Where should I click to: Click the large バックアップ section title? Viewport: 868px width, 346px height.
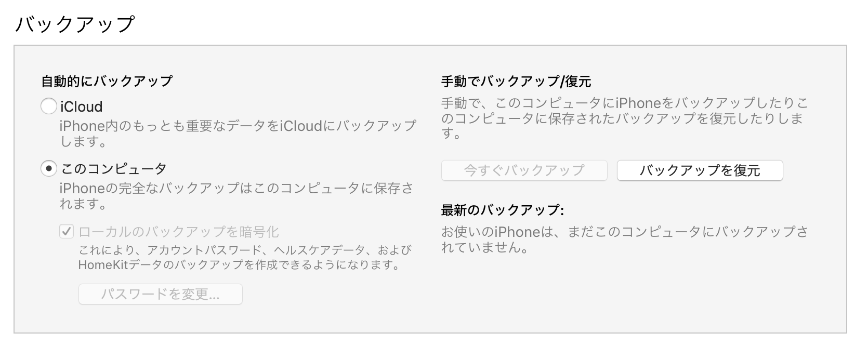75,24
